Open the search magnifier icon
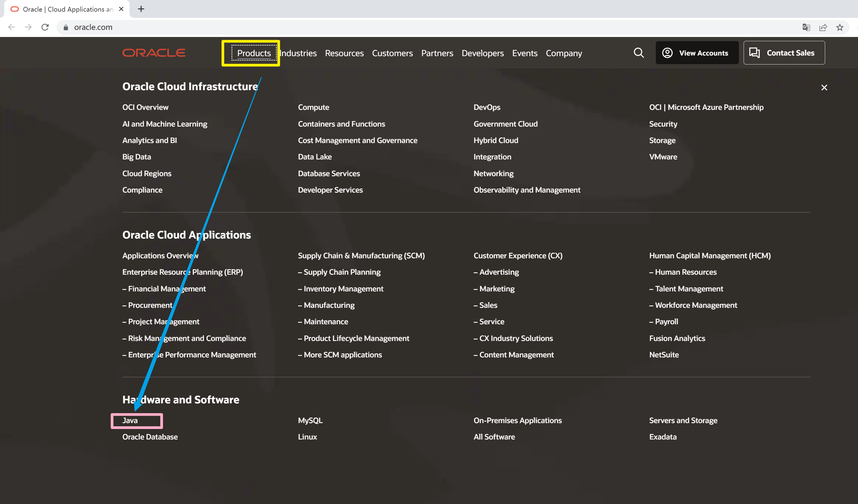The height and width of the screenshot is (504, 858). pyautogui.click(x=638, y=53)
